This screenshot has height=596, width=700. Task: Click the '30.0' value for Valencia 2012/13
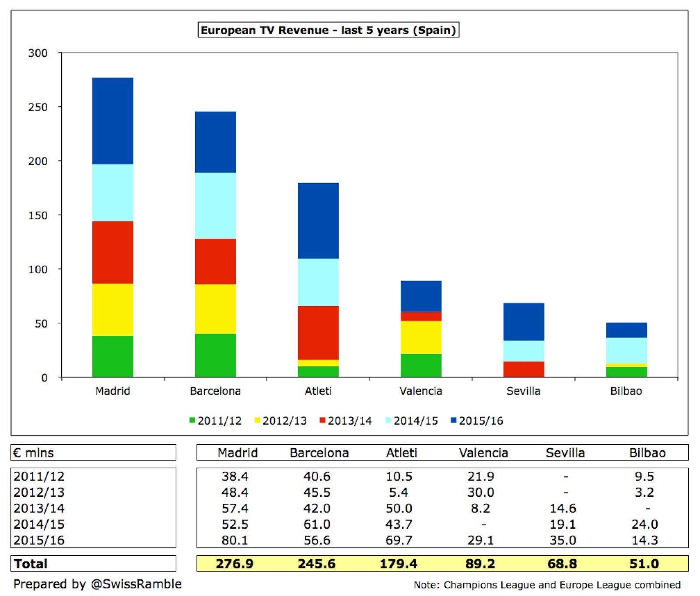[x=481, y=492]
